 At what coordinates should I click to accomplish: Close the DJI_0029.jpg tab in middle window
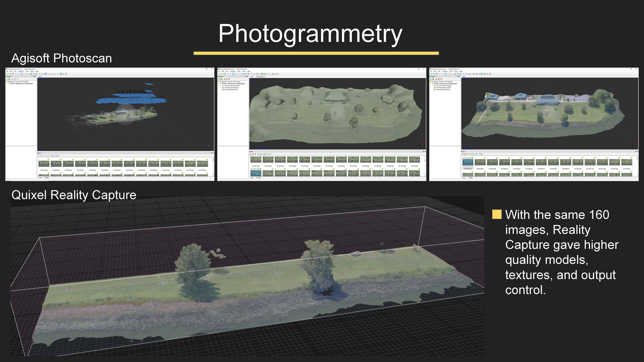point(264,77)
